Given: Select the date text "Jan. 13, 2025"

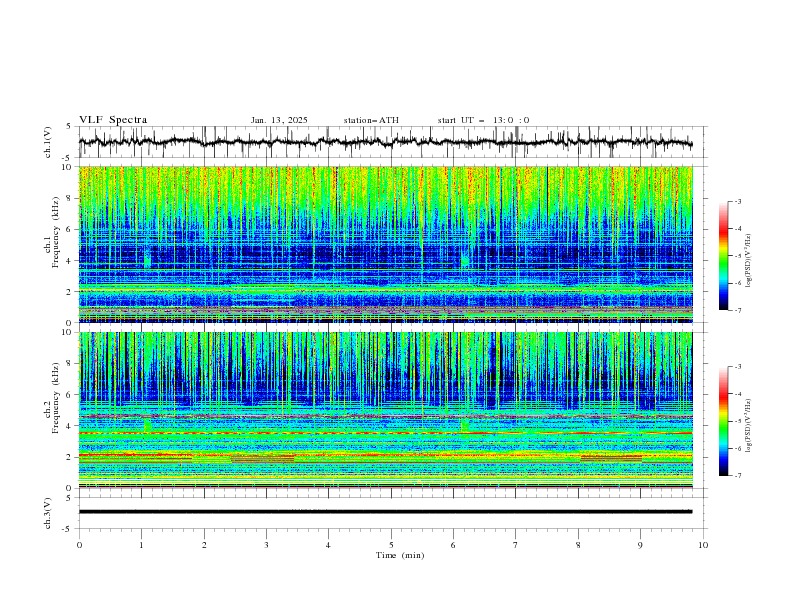Looking at the screenshot, I should coord(279,120).
